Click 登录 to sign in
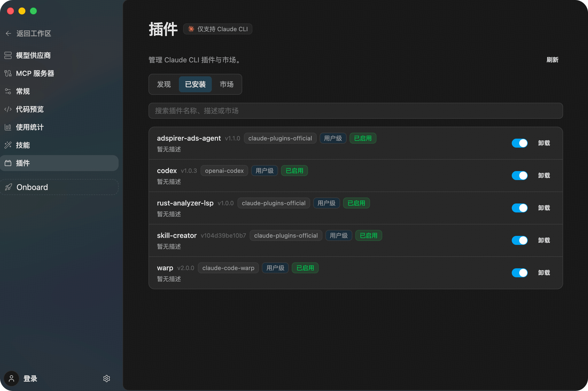This screenshot has height=391, width=588. coord(30,378)
